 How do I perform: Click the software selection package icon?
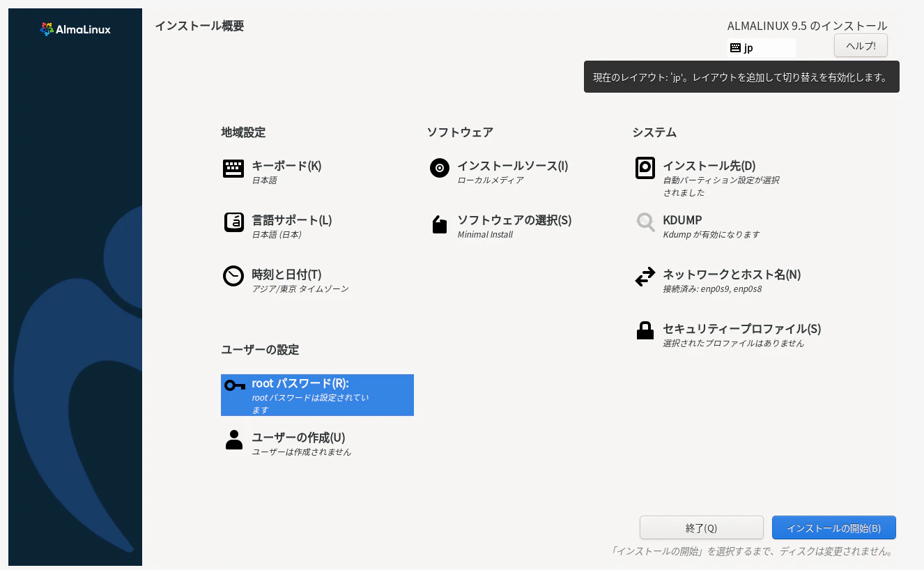440,224
